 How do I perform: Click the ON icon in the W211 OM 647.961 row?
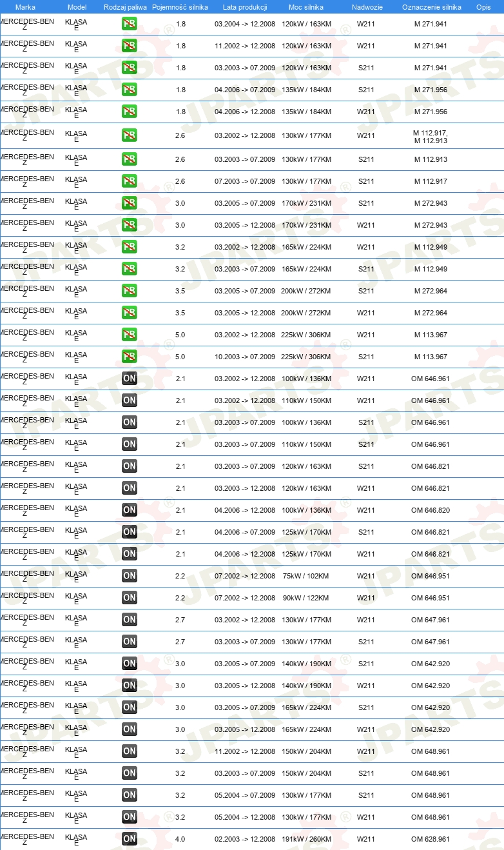(129, 620)
